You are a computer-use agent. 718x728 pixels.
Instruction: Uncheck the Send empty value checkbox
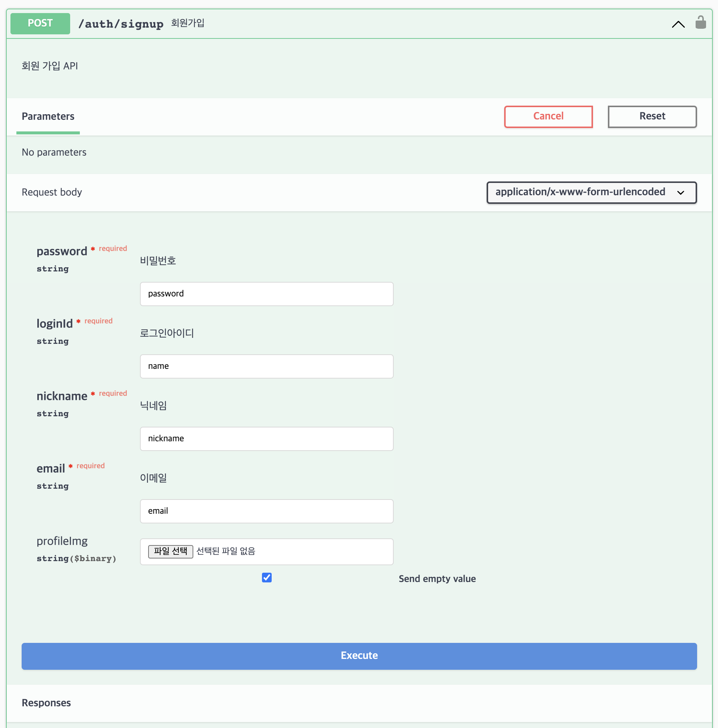click(267, 577)
